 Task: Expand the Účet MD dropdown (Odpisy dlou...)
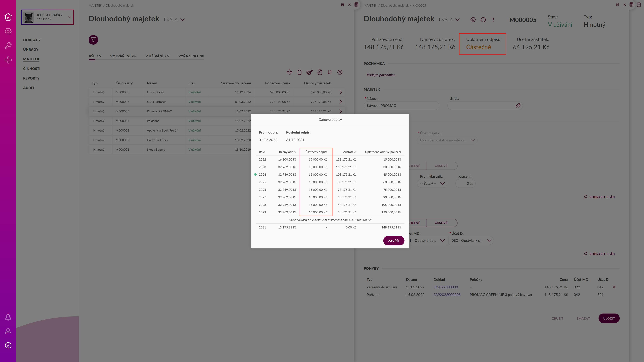tap(428, 241)
